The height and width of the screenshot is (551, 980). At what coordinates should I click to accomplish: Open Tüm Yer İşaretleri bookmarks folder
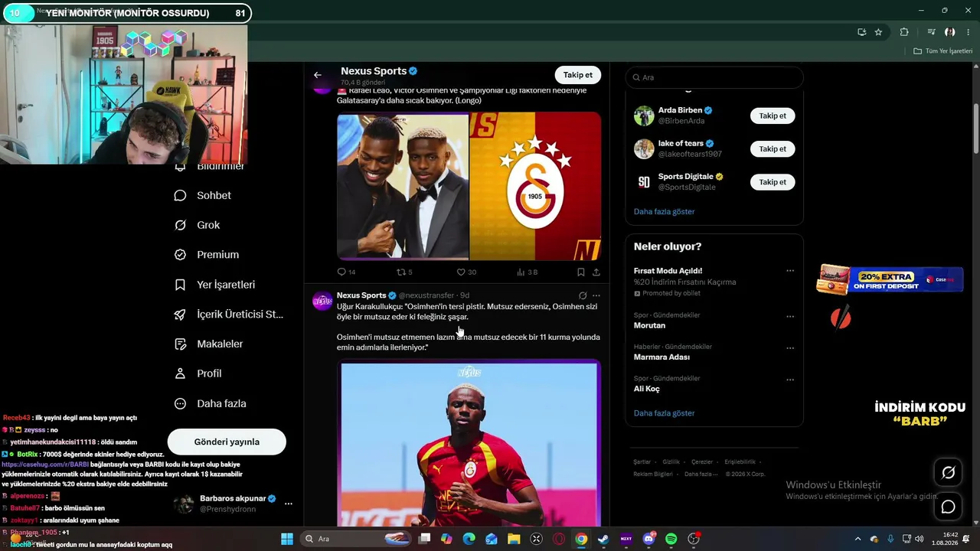(x=942, y=51)
